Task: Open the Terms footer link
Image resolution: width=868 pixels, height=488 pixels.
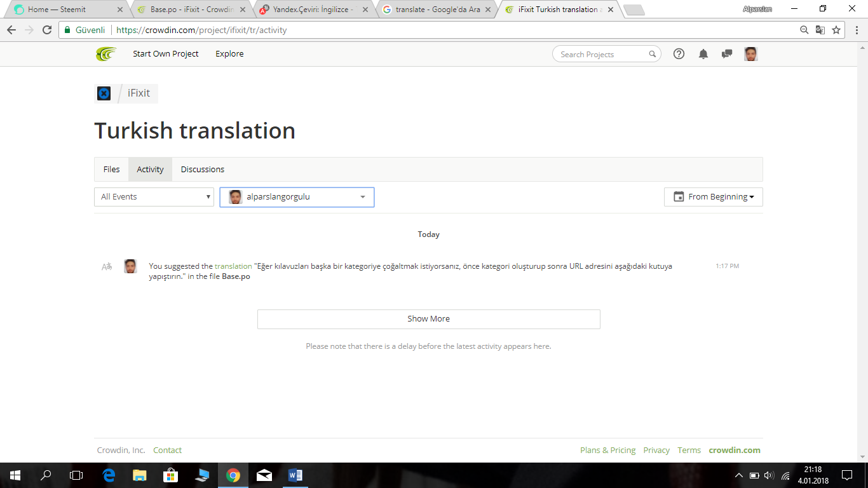Action: click(x=689, y=451)
